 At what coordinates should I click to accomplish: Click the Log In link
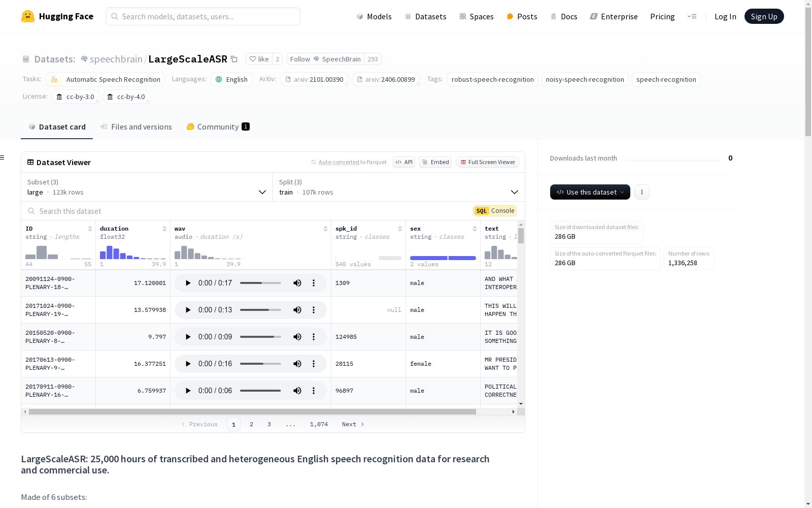click(x=725, y=16)
